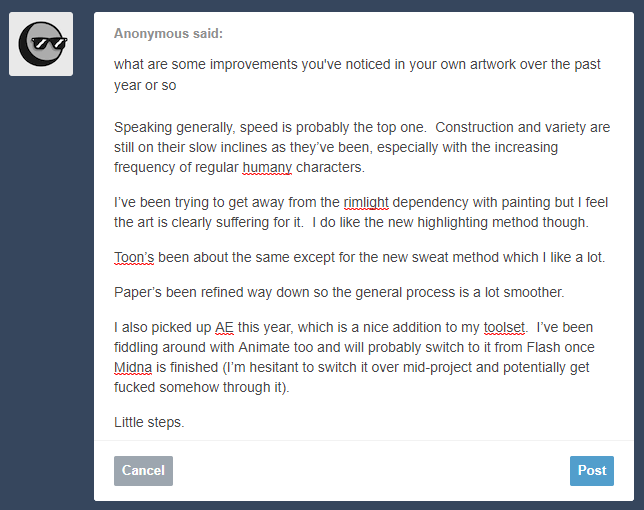The width and height of the screenshot is (644, 510).
Task: Click the underlined abbreviation "AE"
Action: click(224, 328)
